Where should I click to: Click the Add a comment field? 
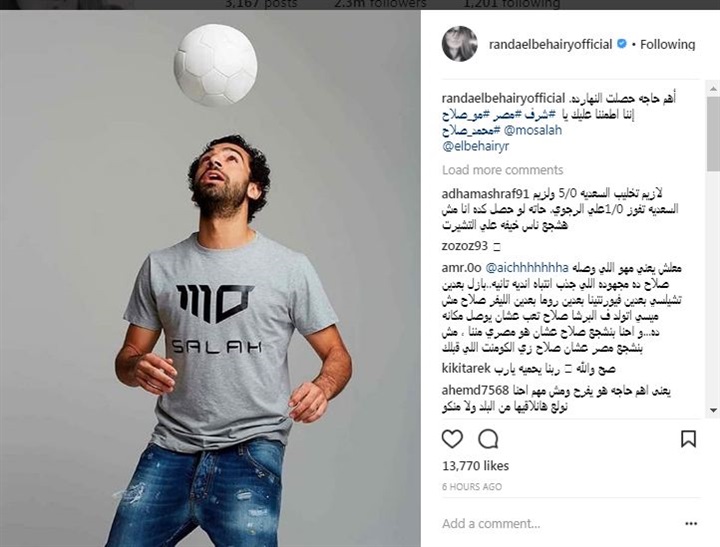pos(560,524)
